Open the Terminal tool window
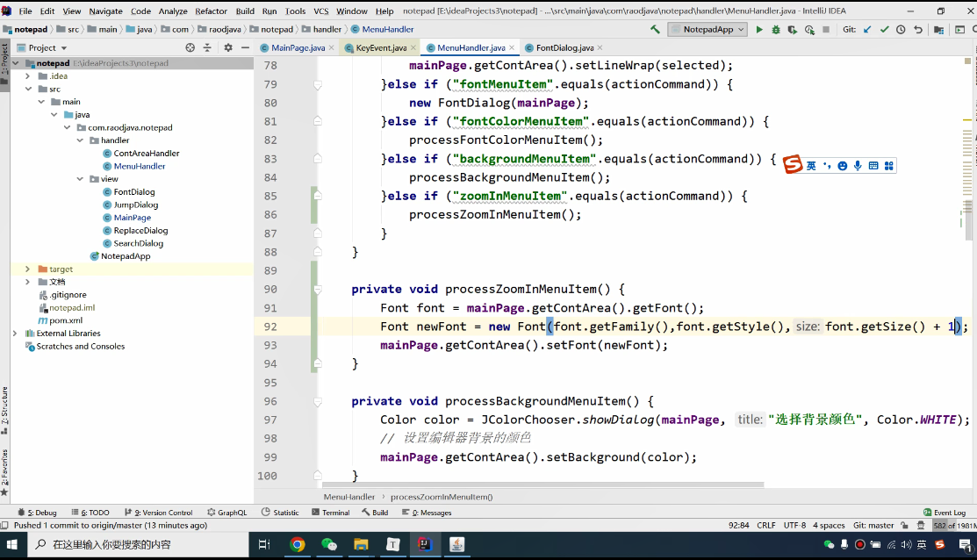Screen dimensions: 977x560 tap(331, 513)
